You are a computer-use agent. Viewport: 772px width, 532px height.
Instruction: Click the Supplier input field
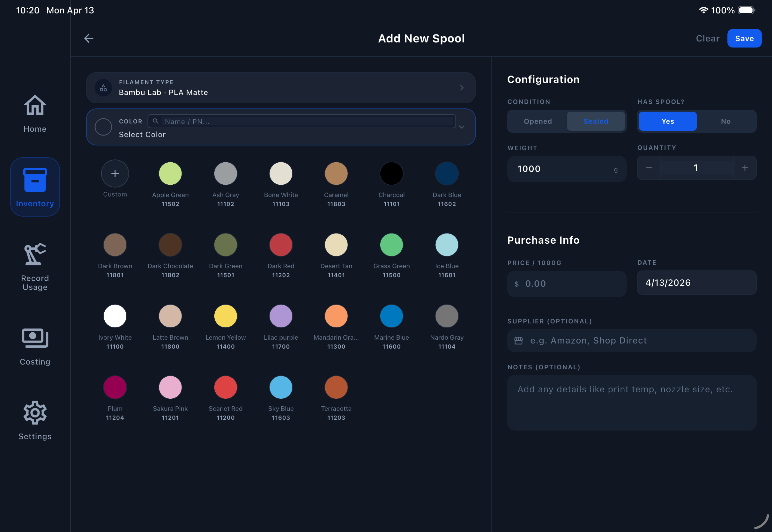[x=631, y=340]
